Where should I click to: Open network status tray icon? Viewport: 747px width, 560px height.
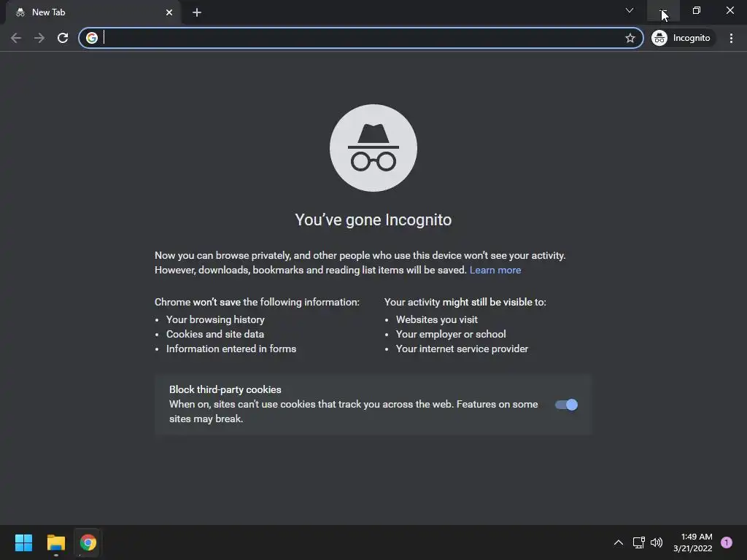coord(638,542)
